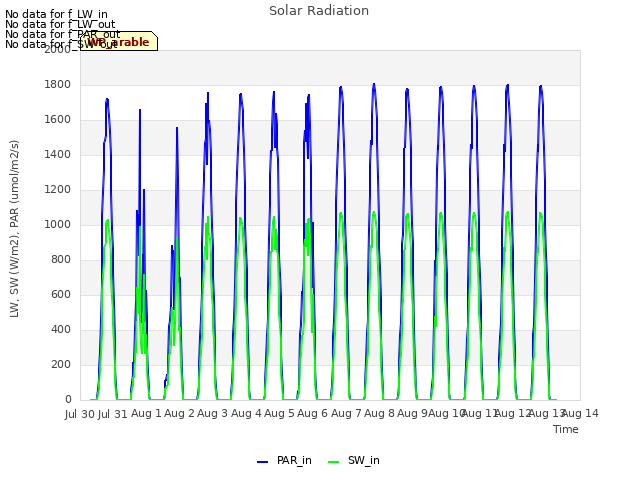Click the 1400 y-axis tick label
Screen dimensions: 640x480
click(x=58, y=154)
